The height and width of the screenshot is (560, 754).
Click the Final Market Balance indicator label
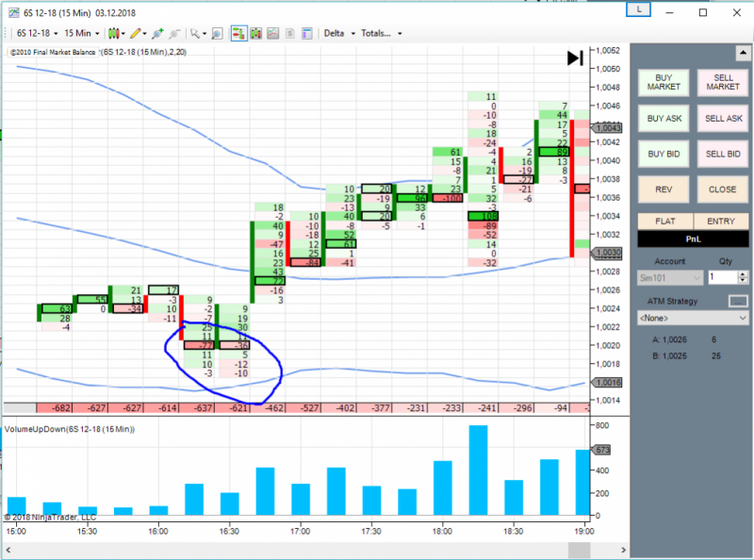[53, 52]
